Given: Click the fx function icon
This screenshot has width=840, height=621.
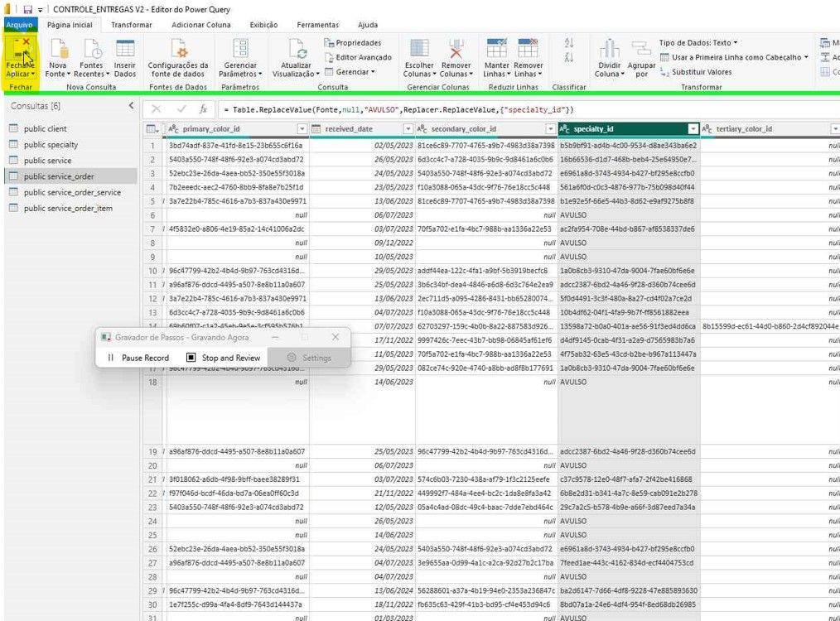Looking at the screenshot, I should point(203,109).
